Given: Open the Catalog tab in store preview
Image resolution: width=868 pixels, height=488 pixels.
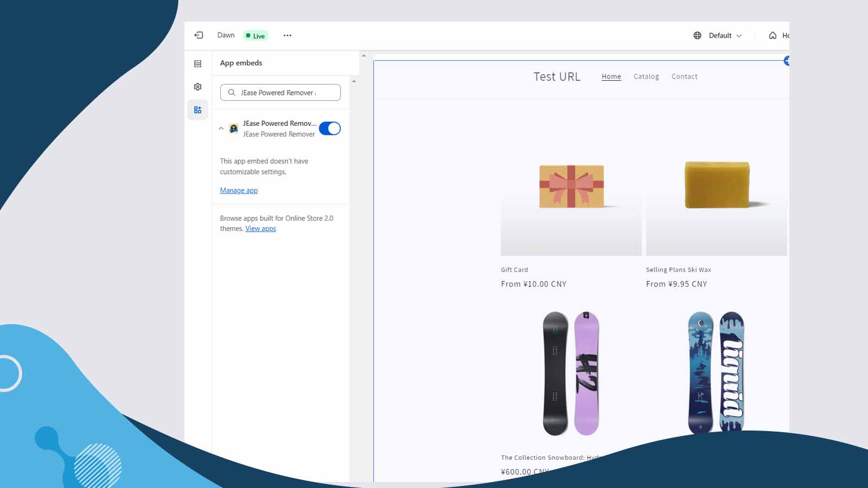Looking at the screenshot, I should pos(646,76).
